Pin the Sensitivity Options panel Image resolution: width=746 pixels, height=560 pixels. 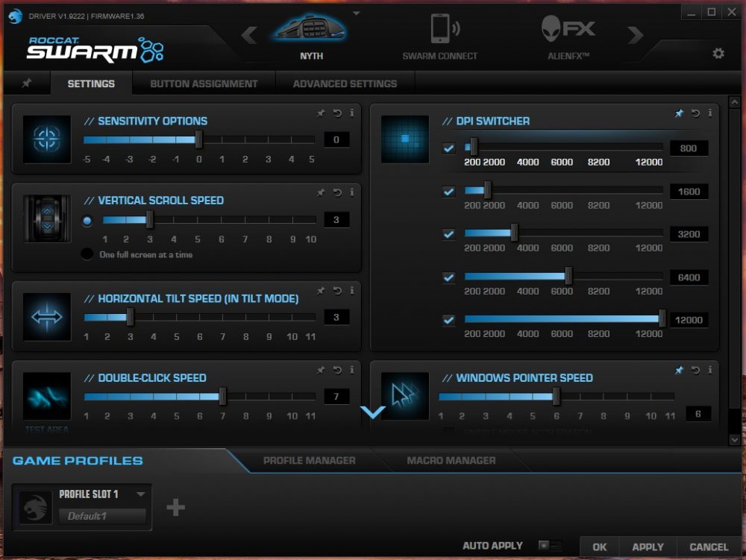(x=321, y=113)
